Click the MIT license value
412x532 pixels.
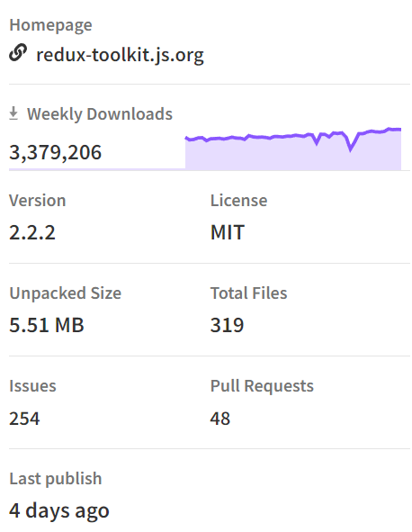point(228,232)
